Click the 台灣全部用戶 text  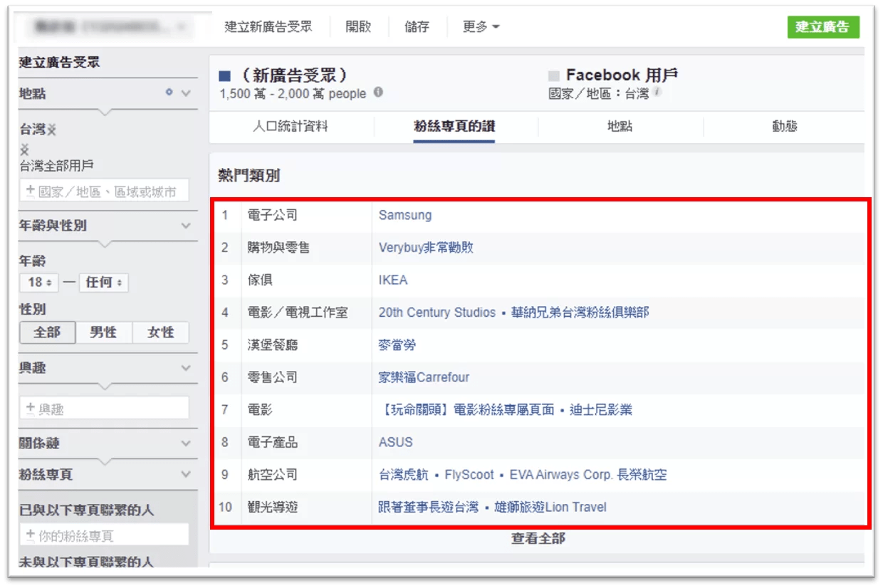(57, 166)
